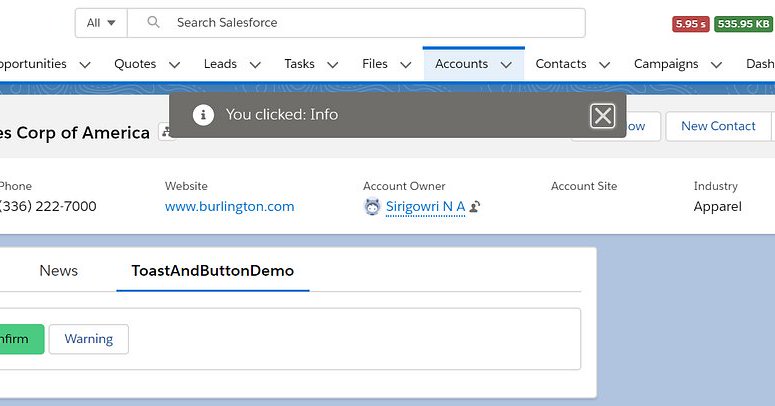Image resolution: width=775 pixels, height=406 pixels.
Task: Open the Contacts tab
Action: (561, 64)
